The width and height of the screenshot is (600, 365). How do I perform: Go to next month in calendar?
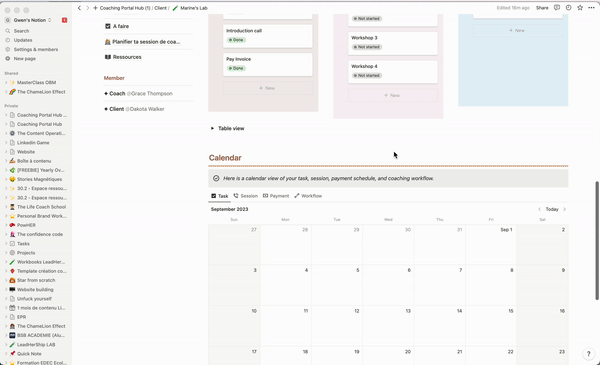point(564,209)
